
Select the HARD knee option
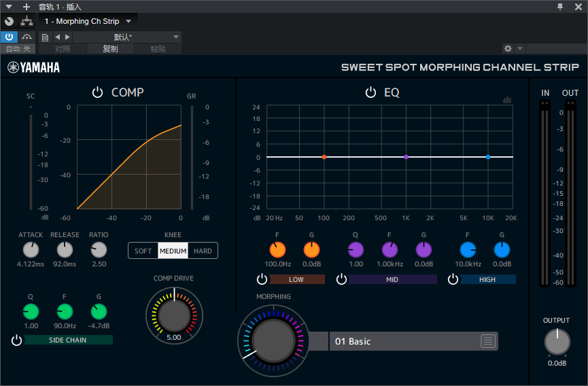203,251
